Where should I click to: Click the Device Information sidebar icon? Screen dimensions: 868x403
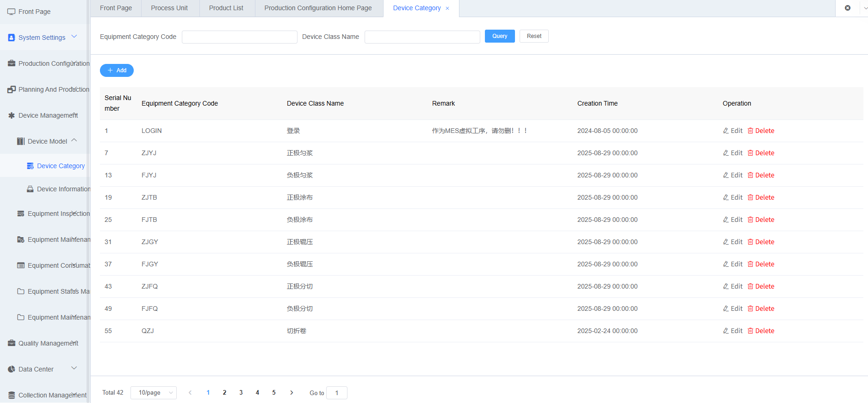[x=30, y=189]
